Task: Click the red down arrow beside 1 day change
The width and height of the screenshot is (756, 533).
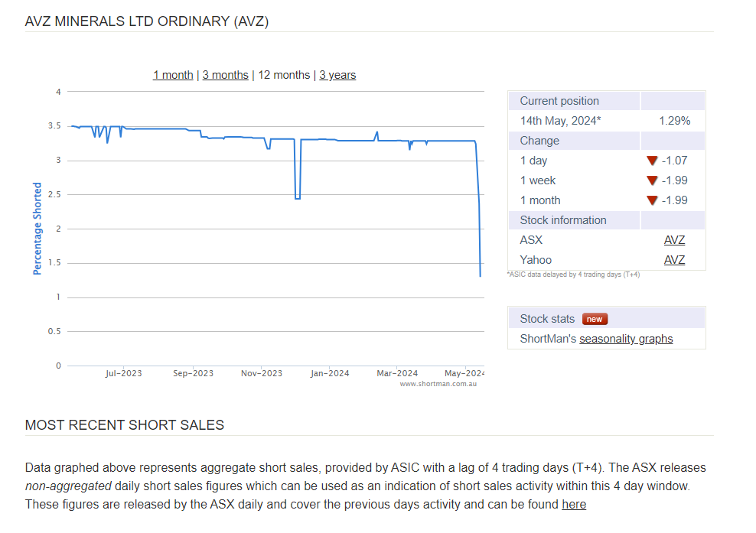Action: click(x=652, y=161)
